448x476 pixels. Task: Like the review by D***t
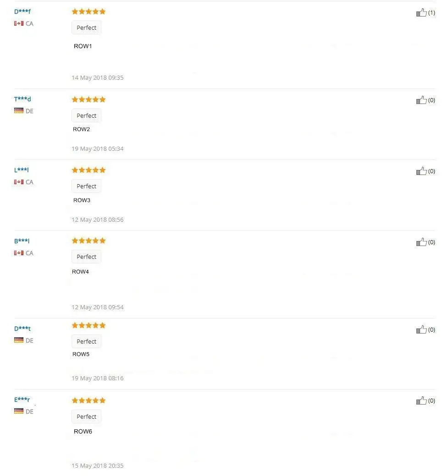pyautogui.click(x=421, y=329)
